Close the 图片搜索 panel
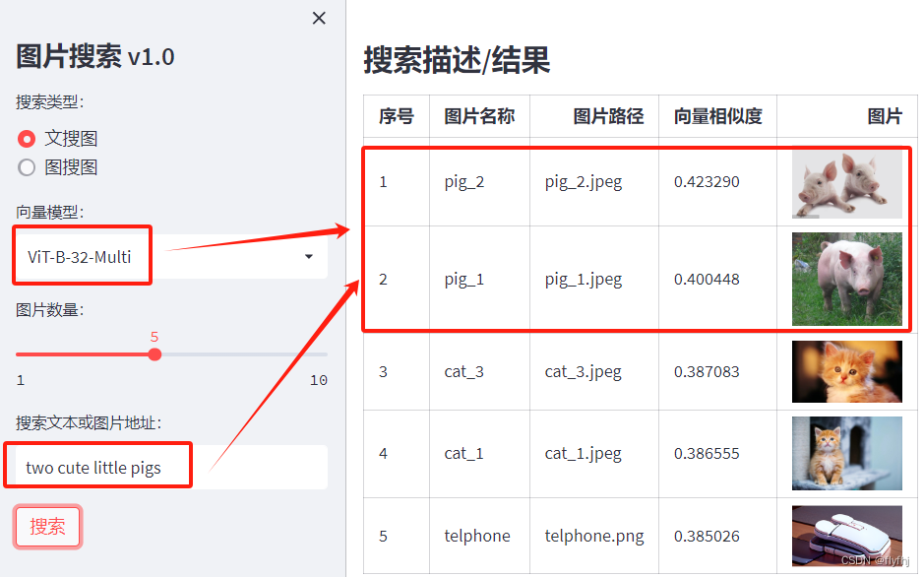 318,18
